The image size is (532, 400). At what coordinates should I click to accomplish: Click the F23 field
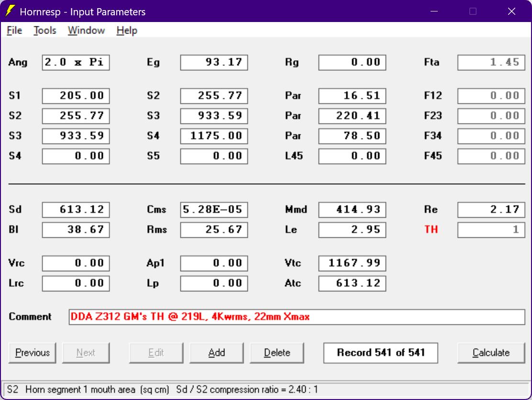[491, 116]
